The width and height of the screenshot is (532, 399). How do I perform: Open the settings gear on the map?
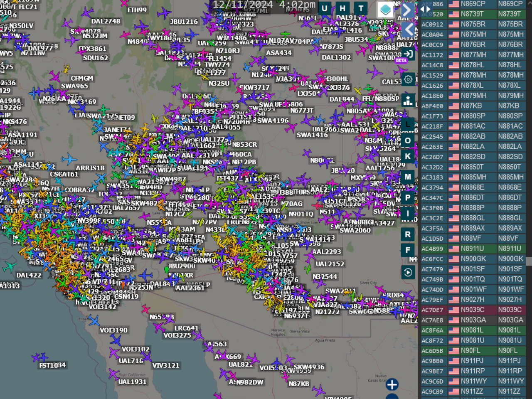[408, 79]
